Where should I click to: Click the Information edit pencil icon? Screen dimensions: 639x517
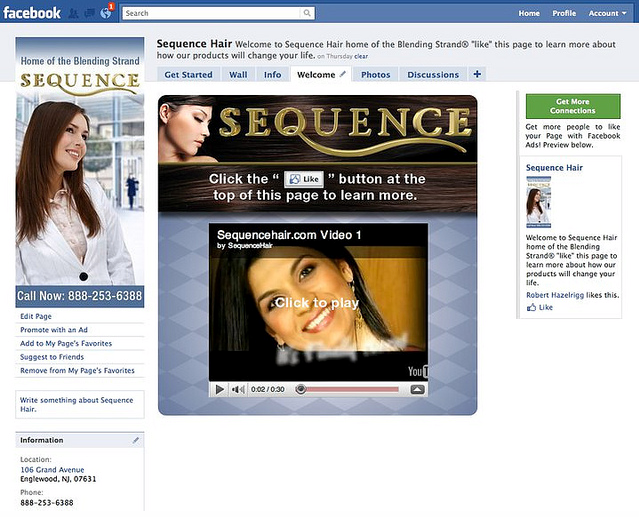(136, 440)
